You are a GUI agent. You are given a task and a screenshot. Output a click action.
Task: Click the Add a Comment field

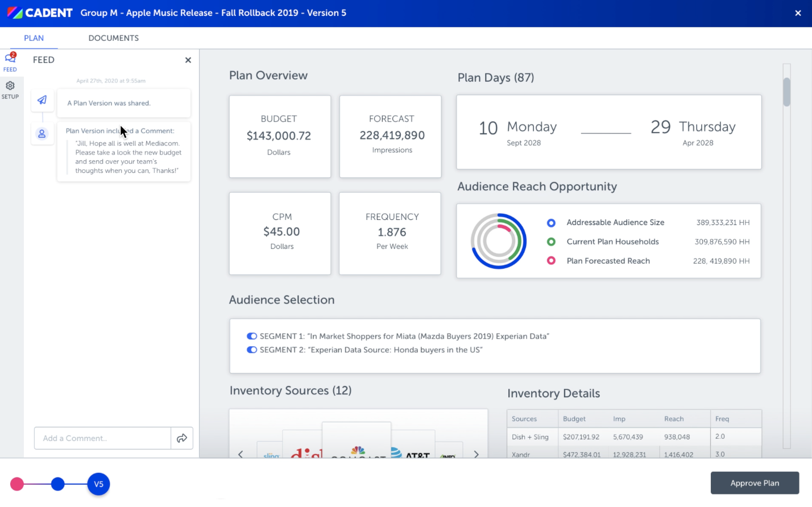pyautogui.click(x=102, y=438)
